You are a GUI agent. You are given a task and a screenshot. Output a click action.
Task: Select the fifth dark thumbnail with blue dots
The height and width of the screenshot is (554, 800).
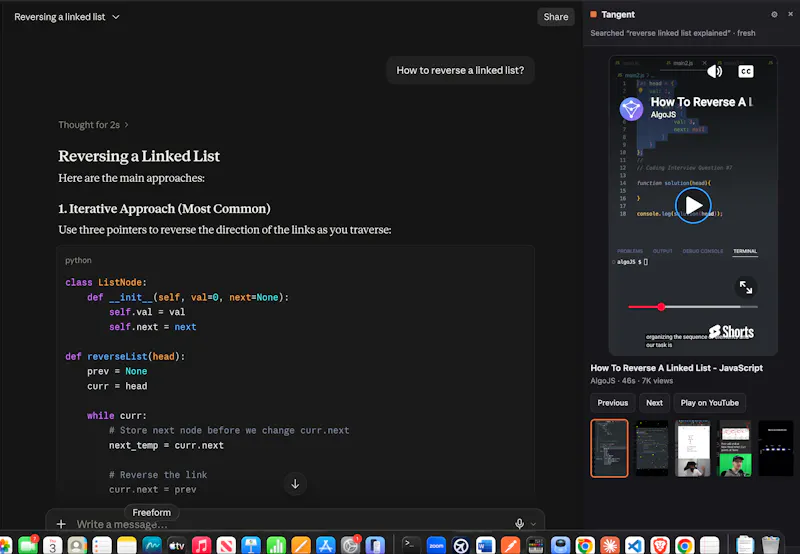coord(776,448)
